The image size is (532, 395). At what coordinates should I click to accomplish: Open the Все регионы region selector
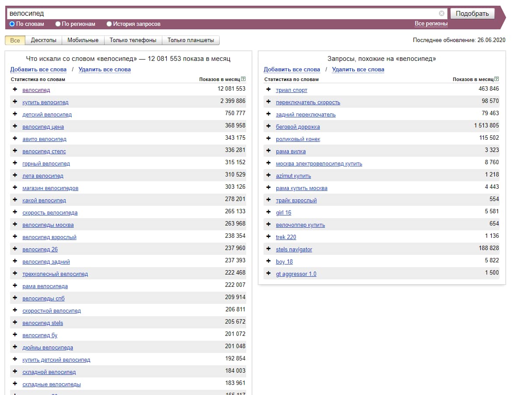[x=431, y=24]
